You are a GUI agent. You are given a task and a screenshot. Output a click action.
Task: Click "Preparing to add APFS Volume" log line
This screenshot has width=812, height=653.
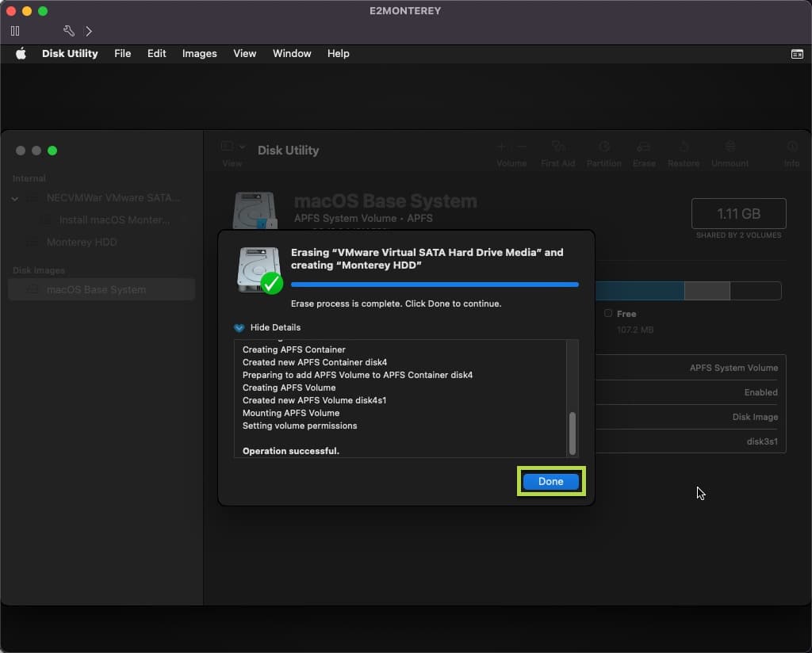tap(358, 375)
